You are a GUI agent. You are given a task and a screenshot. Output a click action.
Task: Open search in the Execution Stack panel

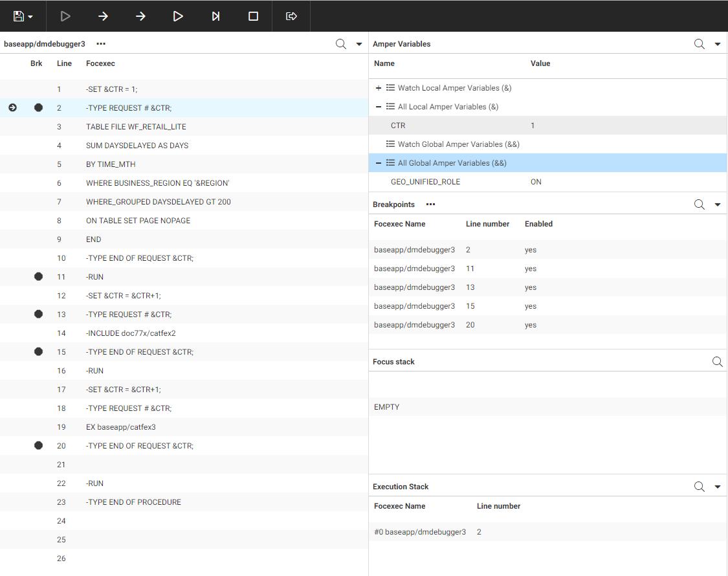pyautogui.click(x=700, y=487)
